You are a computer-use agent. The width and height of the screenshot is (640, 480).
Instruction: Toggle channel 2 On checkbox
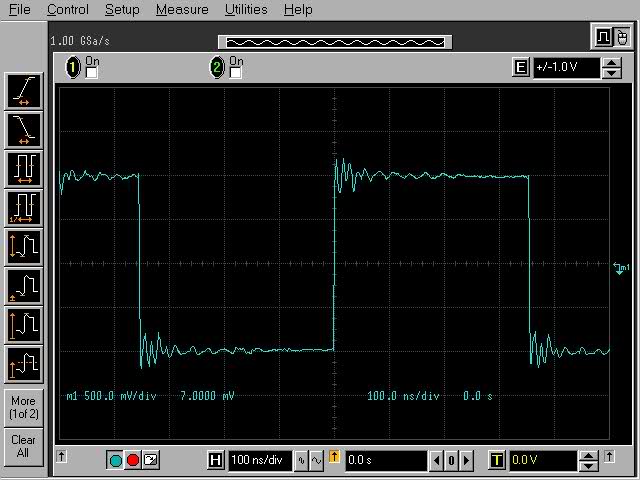236,73
